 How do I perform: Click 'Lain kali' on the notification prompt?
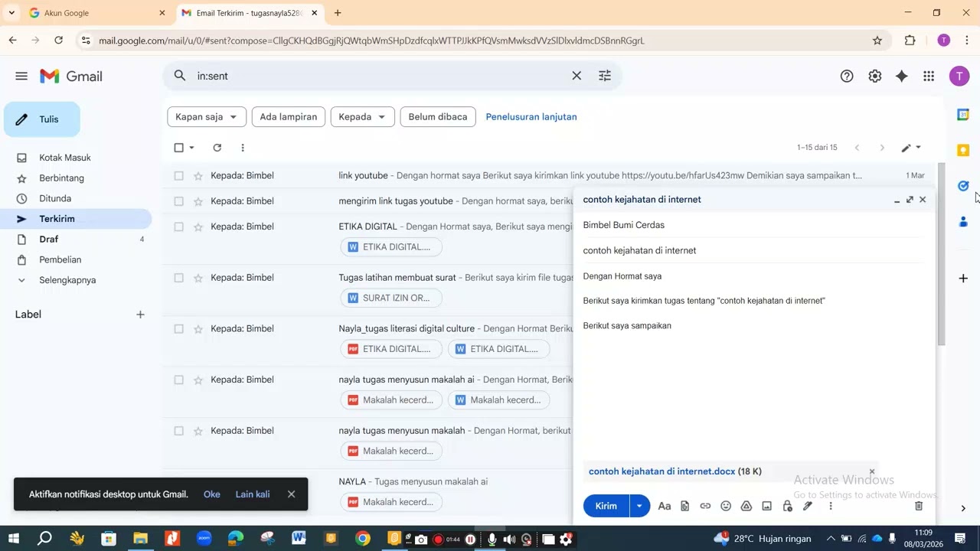(253, 494)
